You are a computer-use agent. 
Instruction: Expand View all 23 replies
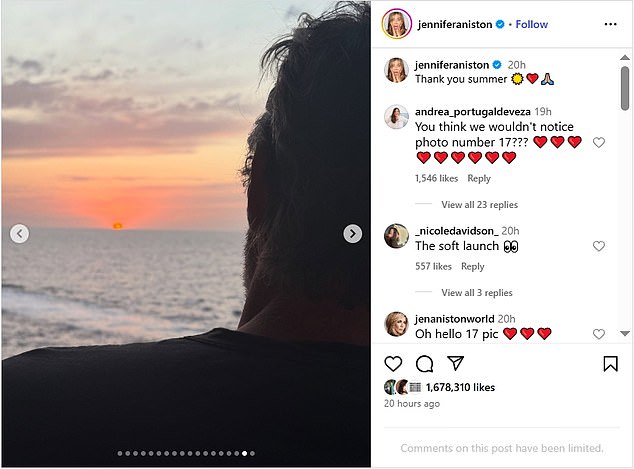[479, 205]
